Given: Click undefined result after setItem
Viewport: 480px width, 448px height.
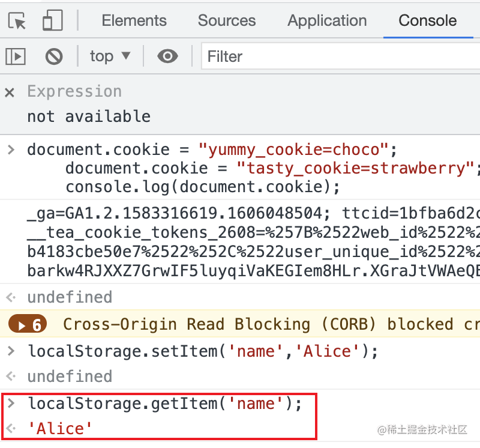Looking at the screenshot, I should [70, 377].
